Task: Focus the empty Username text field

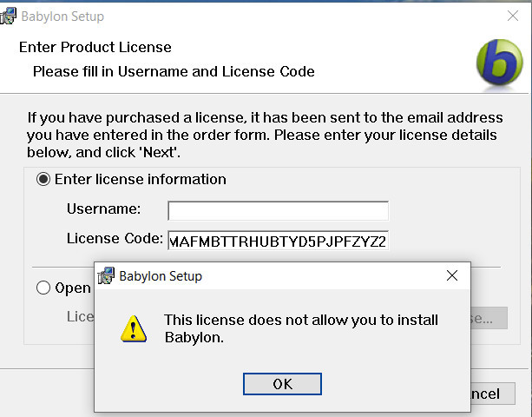Action: (x=278, y=210)
